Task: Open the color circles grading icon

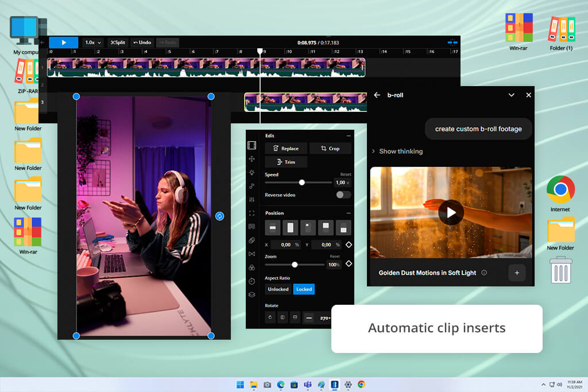Action: click(252, 267)
